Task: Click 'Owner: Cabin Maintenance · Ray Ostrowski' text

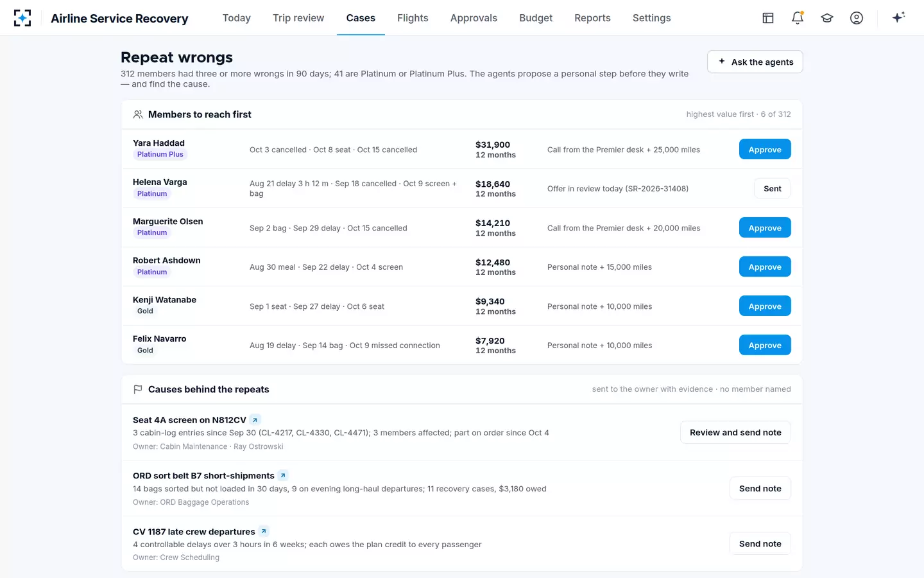Action: coord(208,446)
